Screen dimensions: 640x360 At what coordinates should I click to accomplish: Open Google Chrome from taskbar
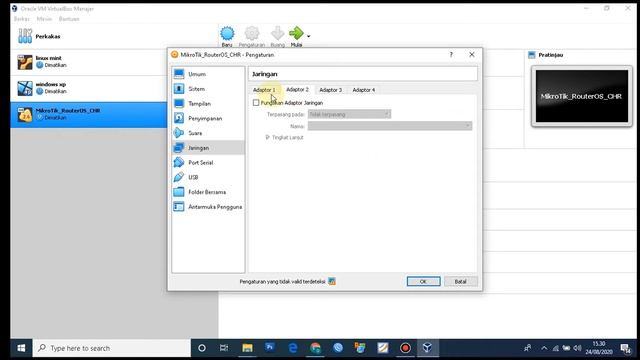[x=315, y=348]
